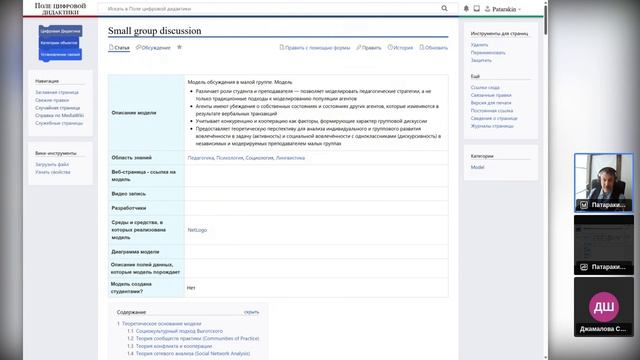Click the search magnifier icon
640x360 pixels.
[444, 8]
